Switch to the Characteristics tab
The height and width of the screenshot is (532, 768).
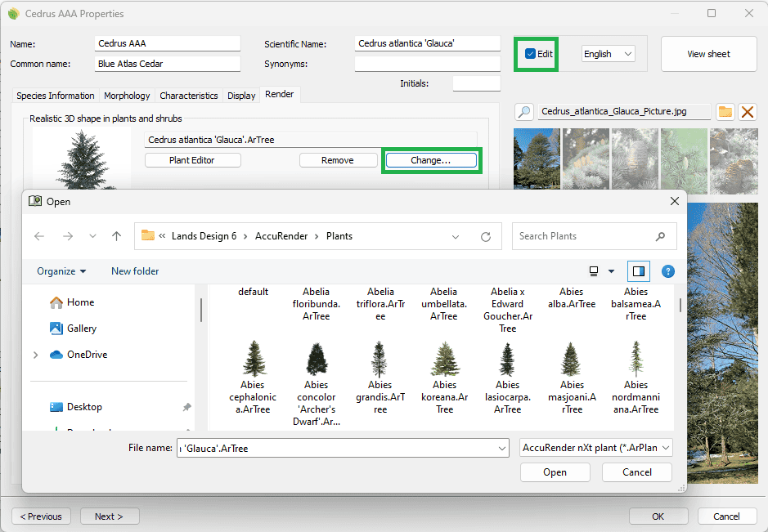coord(189,96)
